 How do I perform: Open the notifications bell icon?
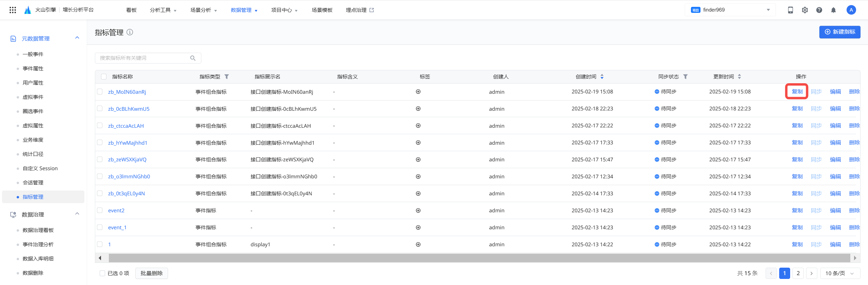coord(833,10)
